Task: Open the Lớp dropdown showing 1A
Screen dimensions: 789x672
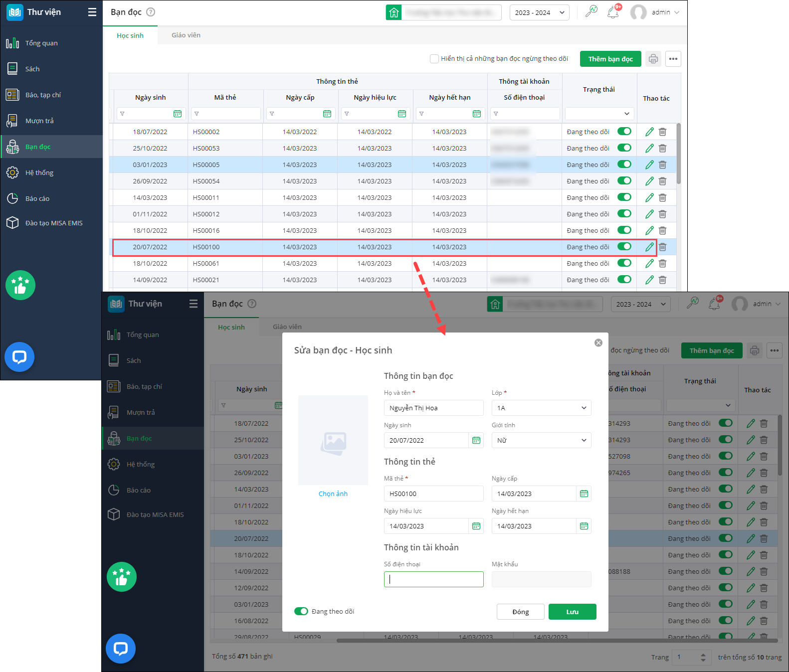Action: [x=542, y=408]
